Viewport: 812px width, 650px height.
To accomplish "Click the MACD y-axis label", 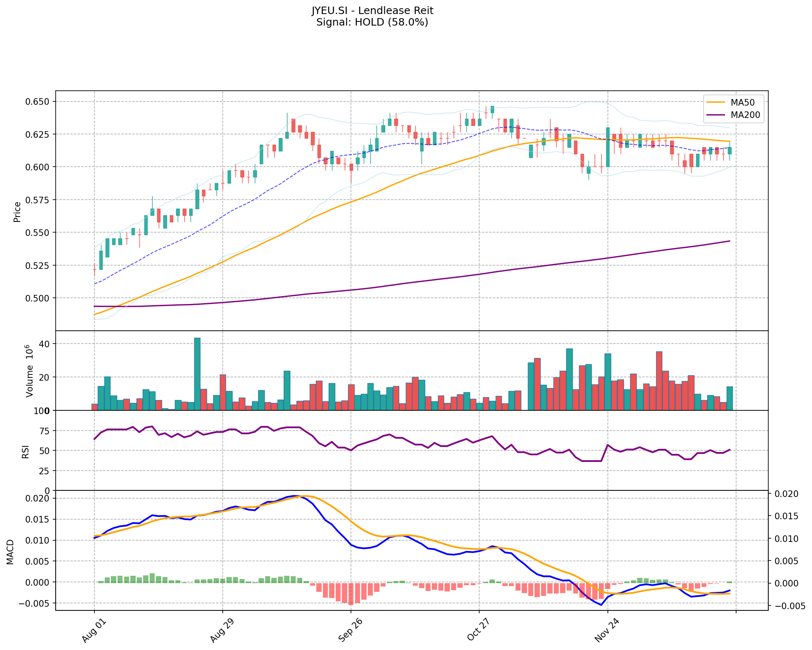I will (10, 552).
